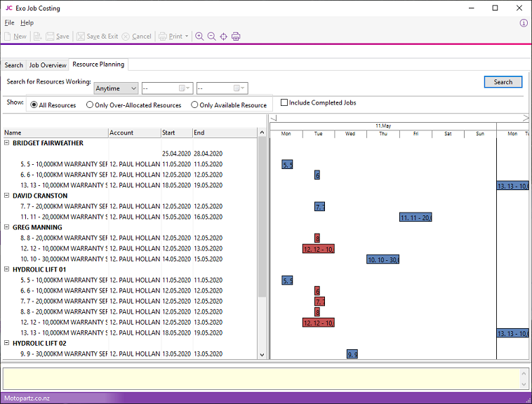Open the Anytime dropdown
The height and width of the screenshot is (404, 532).
coord(117,88)
